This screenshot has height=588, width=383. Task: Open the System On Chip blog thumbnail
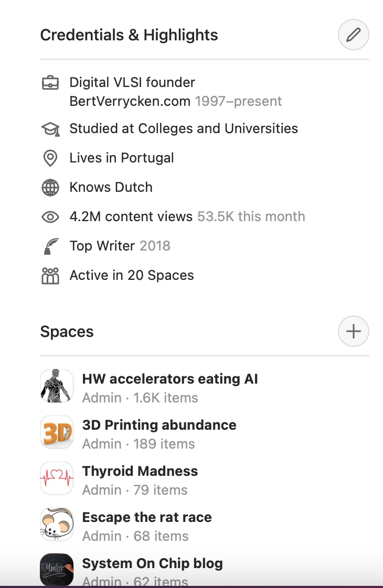[57, 570]
